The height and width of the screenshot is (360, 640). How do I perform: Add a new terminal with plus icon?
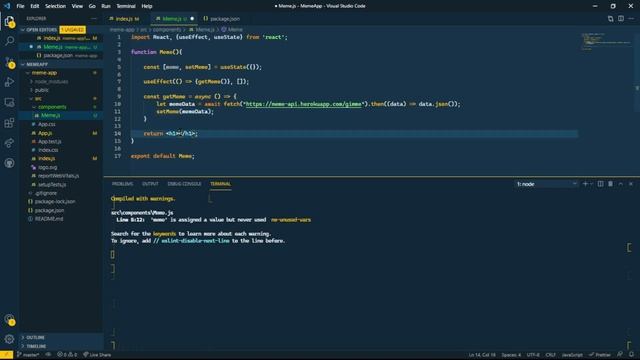[585, 184]
